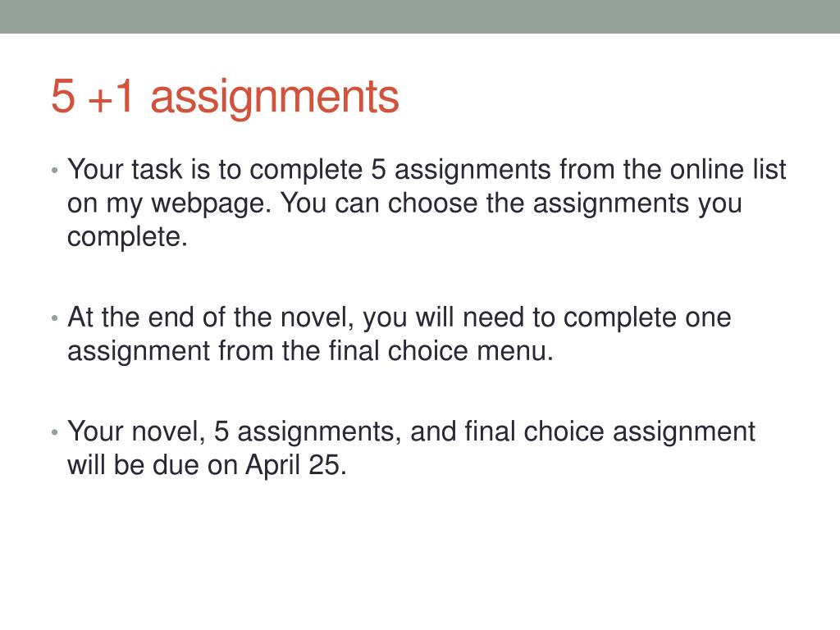The width and height of the screenshot is (840, 630).
Task: Click 'You can choose the assignments' sentence
Action: (511, 204)
